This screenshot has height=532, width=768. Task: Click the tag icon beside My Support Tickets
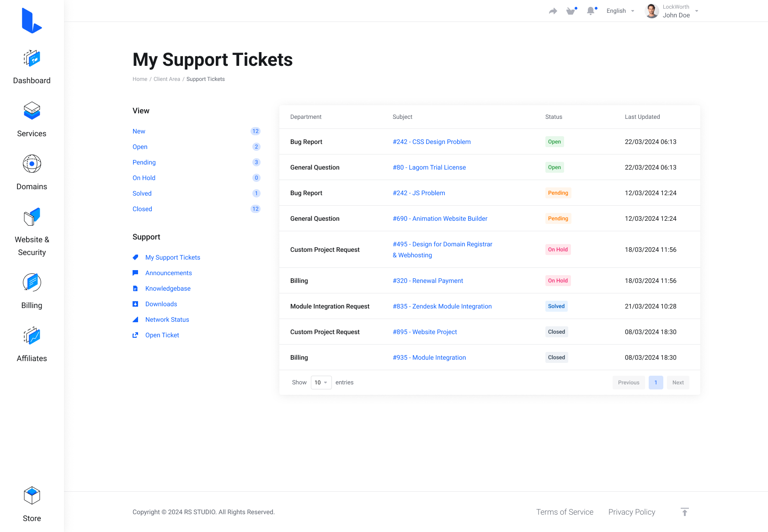(135, 257)
